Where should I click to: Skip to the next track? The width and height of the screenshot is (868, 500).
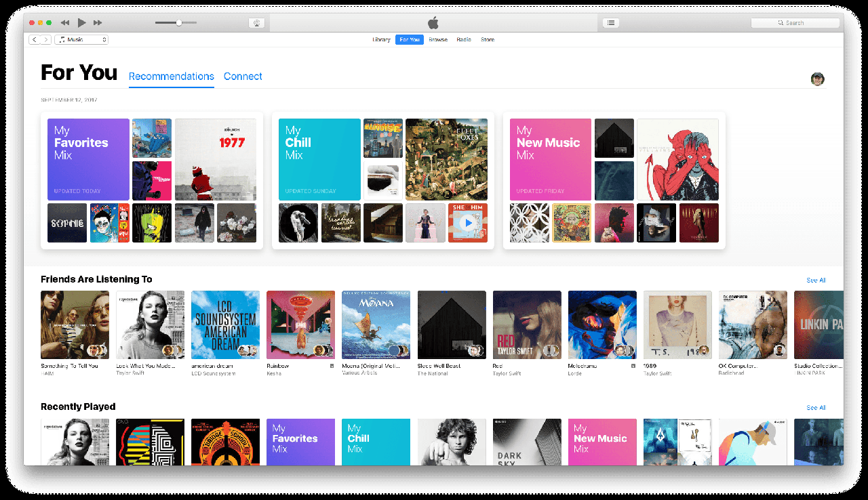(98, 22)
